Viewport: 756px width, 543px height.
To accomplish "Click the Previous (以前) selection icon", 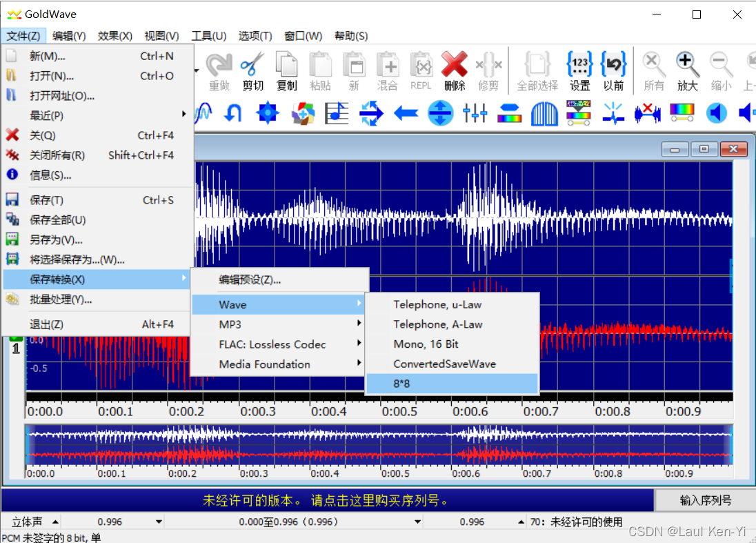I will (x=613, y=71).
